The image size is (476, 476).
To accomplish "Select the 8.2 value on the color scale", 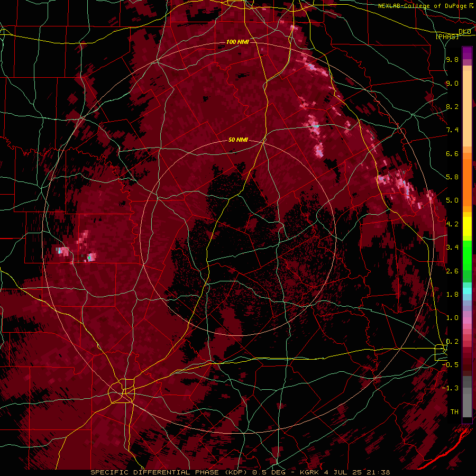I will [x=452, y=106].
